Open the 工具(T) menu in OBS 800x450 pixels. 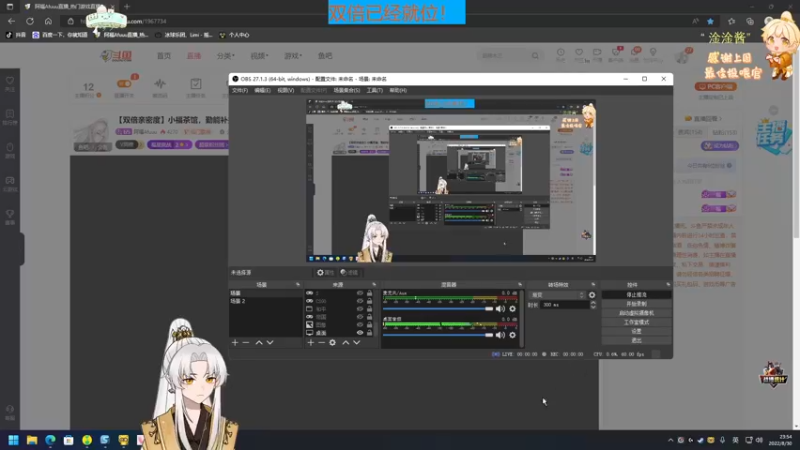(374, 90)
